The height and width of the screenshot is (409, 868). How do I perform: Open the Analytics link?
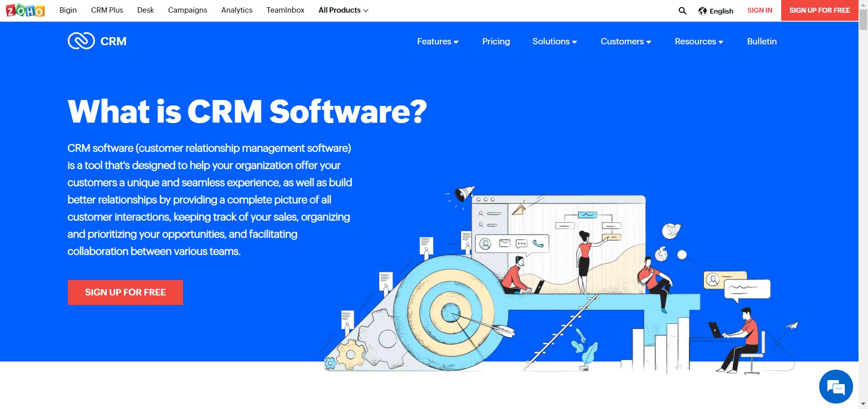[237, 10]
